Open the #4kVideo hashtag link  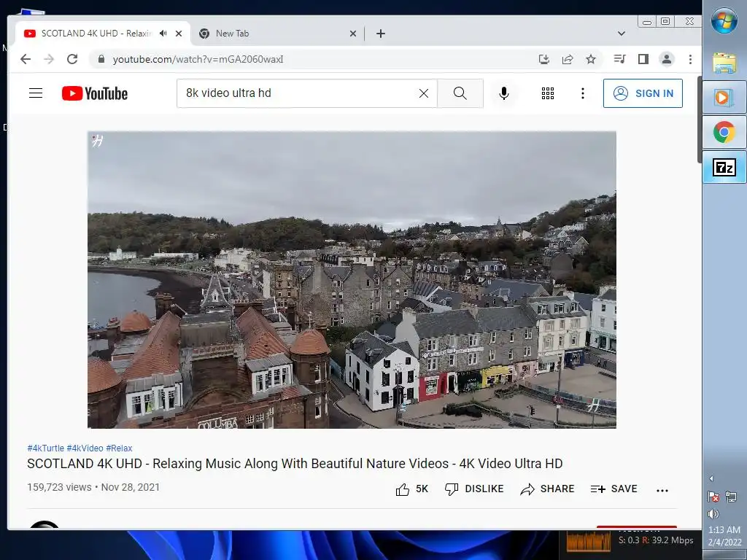click(x=85, y=448)
